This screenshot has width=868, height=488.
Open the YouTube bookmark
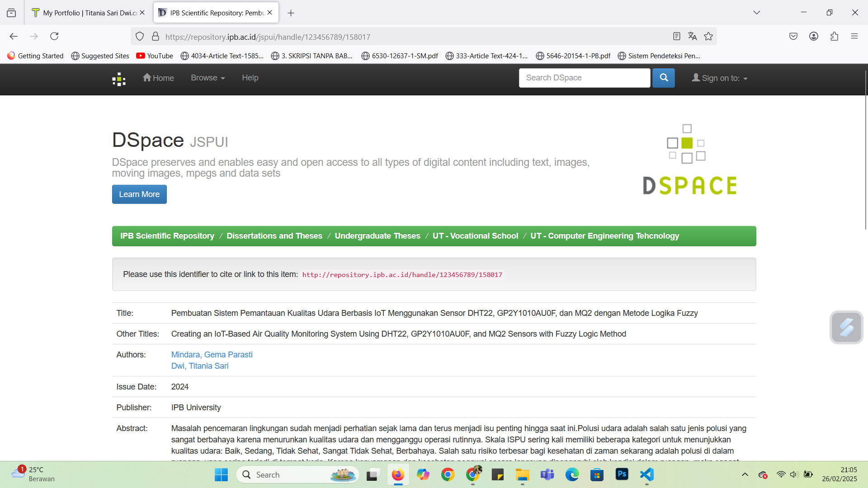[x=155, y=56]
